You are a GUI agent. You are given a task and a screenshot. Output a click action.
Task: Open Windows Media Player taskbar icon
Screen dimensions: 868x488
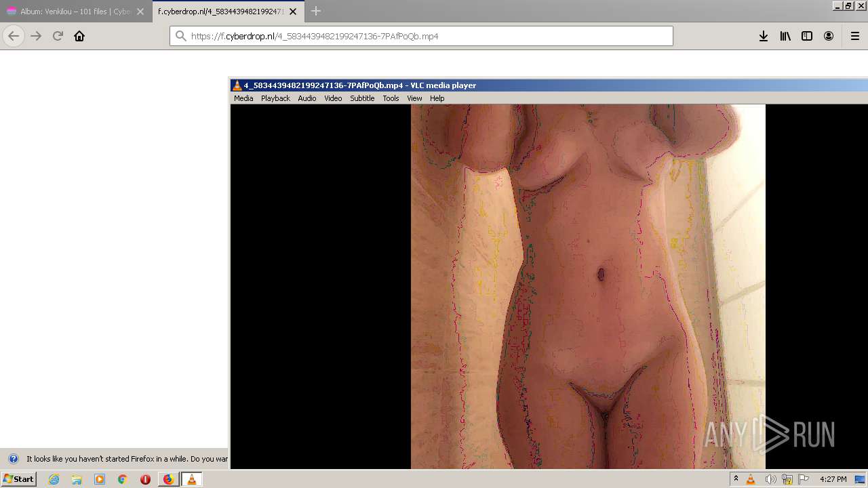[x=100, y=479]
